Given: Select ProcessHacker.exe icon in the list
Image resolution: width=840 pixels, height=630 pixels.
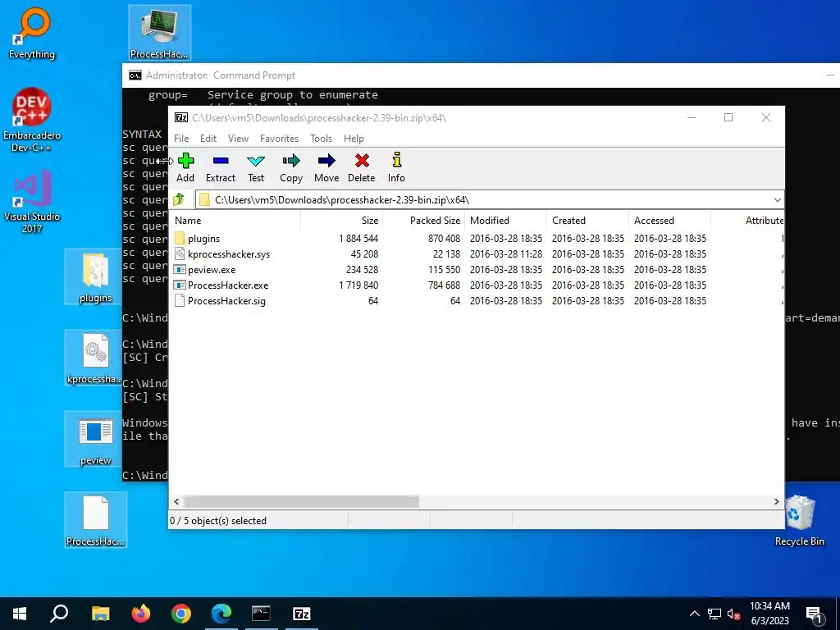Looking at the screenshot, I should pos(180,285).
